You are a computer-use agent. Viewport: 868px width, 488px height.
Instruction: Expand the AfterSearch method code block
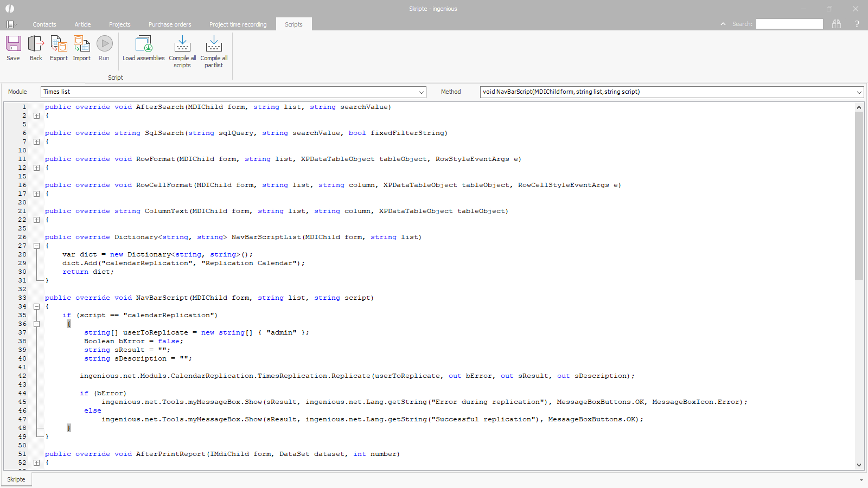tap(36, 115)
